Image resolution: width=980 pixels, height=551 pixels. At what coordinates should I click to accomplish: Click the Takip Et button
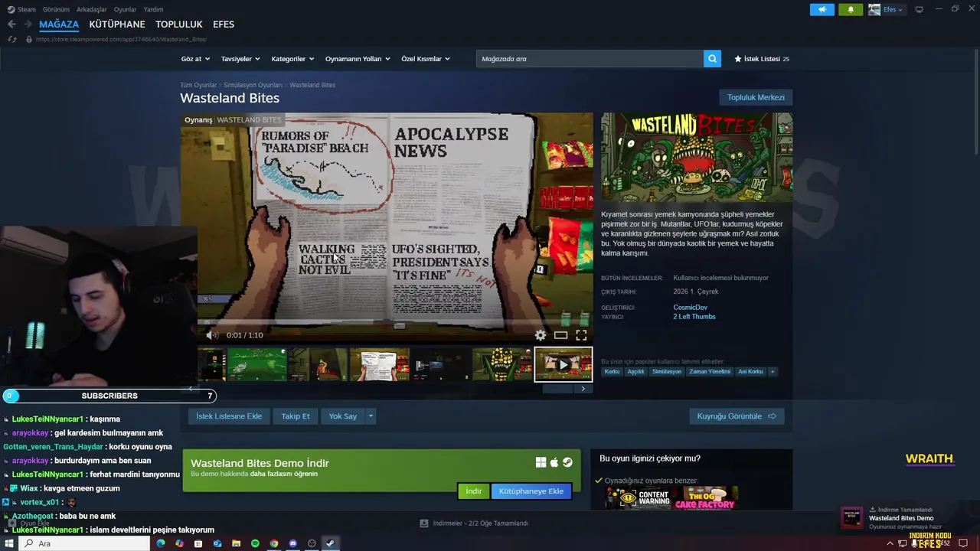(296, 416)
